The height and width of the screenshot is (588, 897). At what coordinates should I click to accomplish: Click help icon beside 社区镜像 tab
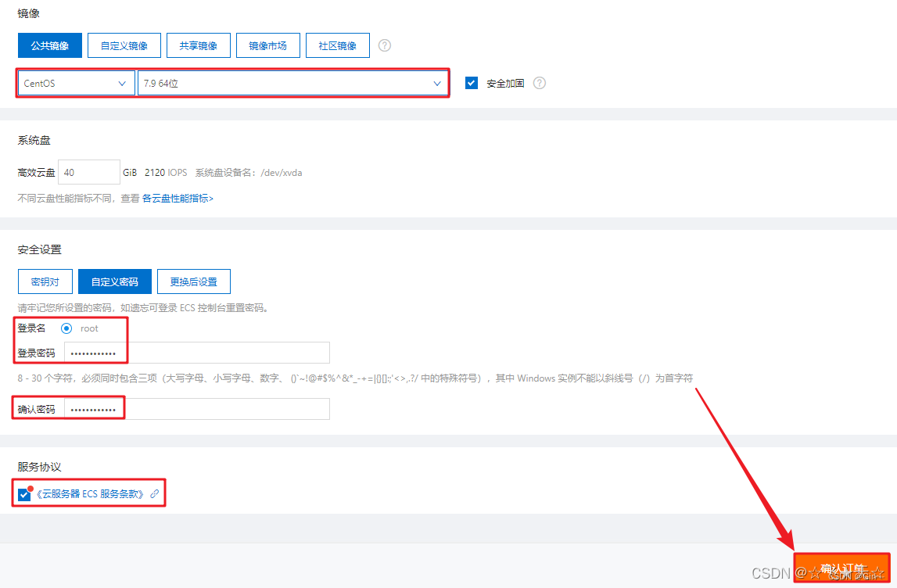point(385,45)
